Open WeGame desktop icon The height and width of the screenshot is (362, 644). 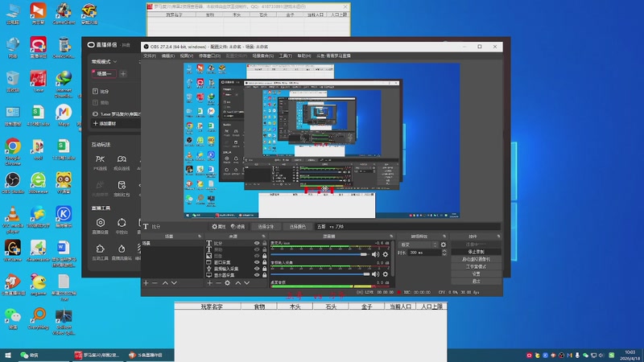(13, 251)
